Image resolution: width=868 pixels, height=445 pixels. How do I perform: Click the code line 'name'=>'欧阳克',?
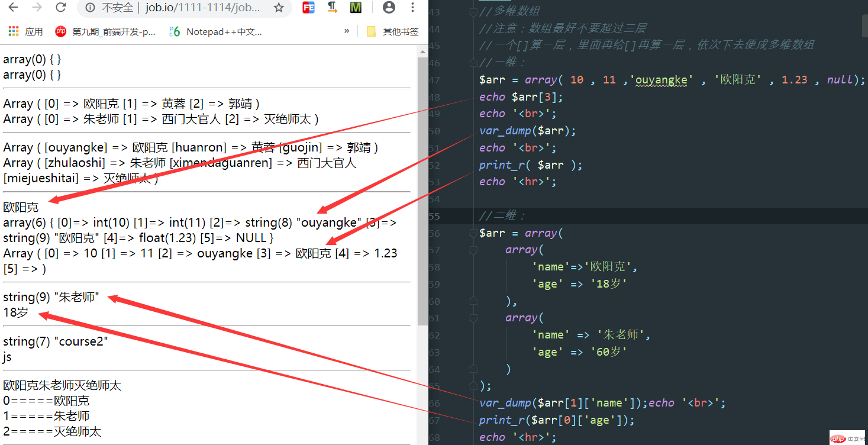[x=585, y=267]
